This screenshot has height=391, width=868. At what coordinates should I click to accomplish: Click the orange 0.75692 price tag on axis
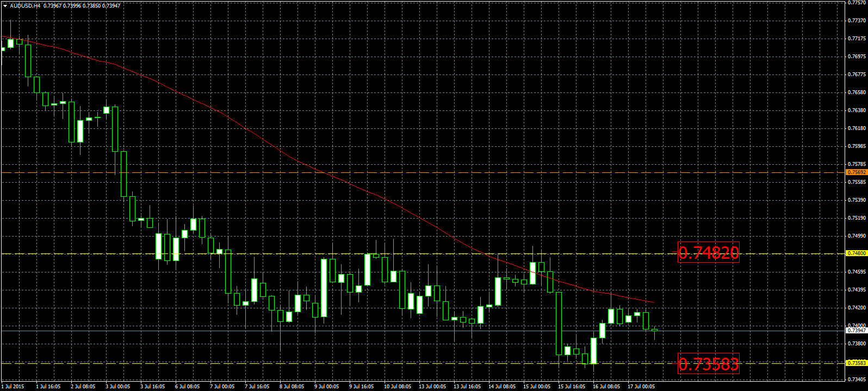[857, 172]
